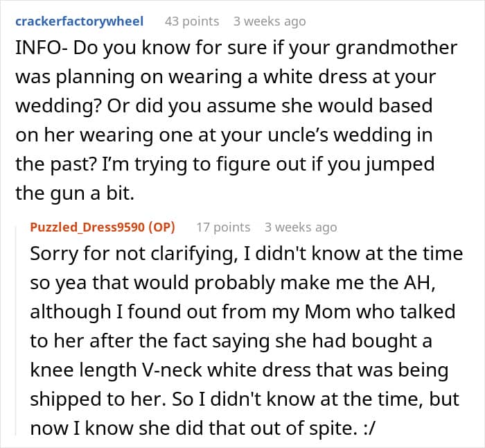The width and height of the screenshot is (485, 448).
Task: Click 'knee length V-neck' in the reply
Action: 128,370
